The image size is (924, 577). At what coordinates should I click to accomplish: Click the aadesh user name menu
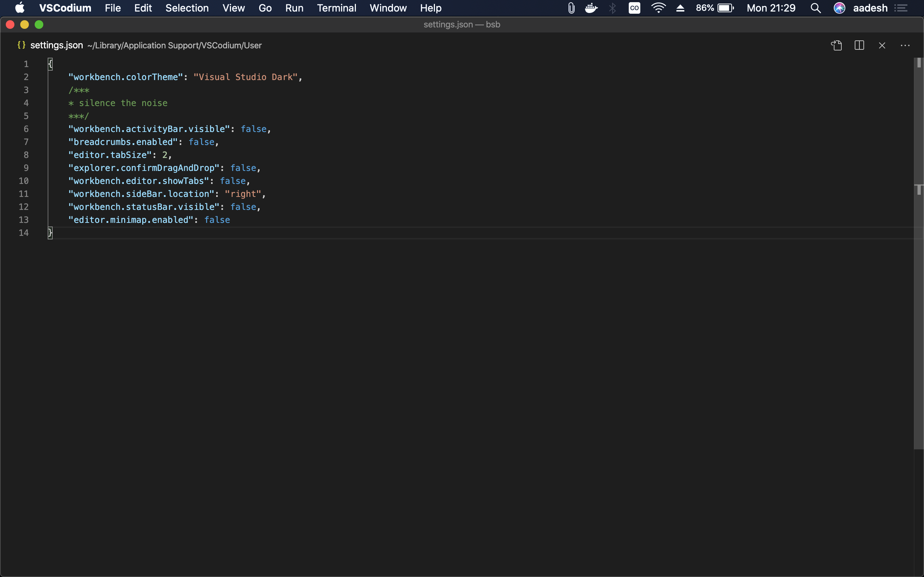tap(870, 8)
